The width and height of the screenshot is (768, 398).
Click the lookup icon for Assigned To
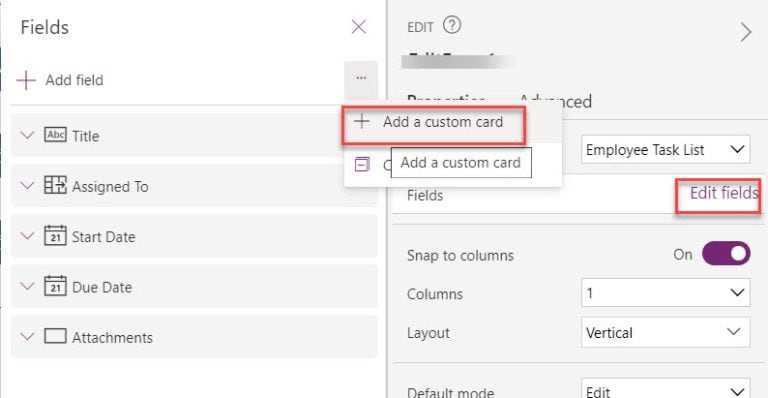pyautogui.click(x=55, y=185)
